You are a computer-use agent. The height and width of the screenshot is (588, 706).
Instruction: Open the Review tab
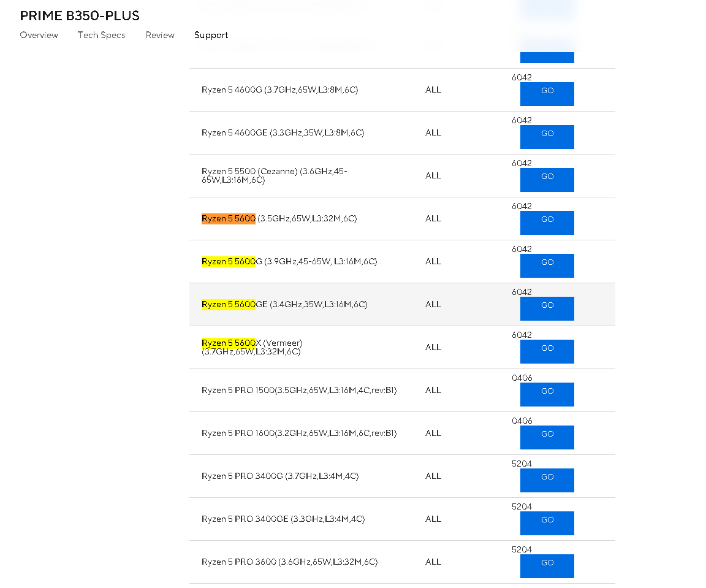pyautogui.click(x=160, y=35)
